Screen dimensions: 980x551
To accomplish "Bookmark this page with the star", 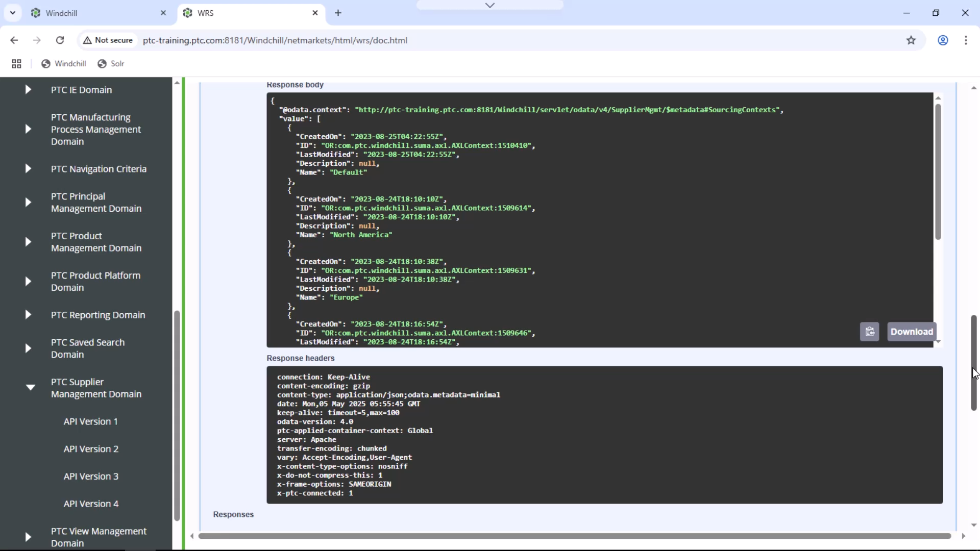I will click(912, 40).
